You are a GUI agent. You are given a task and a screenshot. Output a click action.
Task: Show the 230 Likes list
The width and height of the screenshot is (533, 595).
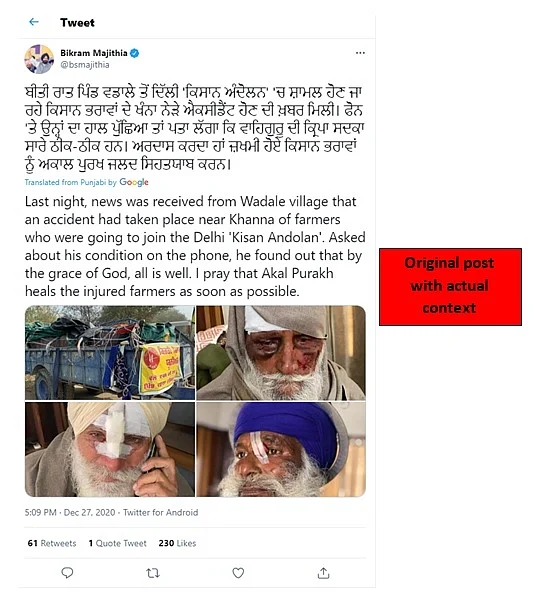coord(177,543)
